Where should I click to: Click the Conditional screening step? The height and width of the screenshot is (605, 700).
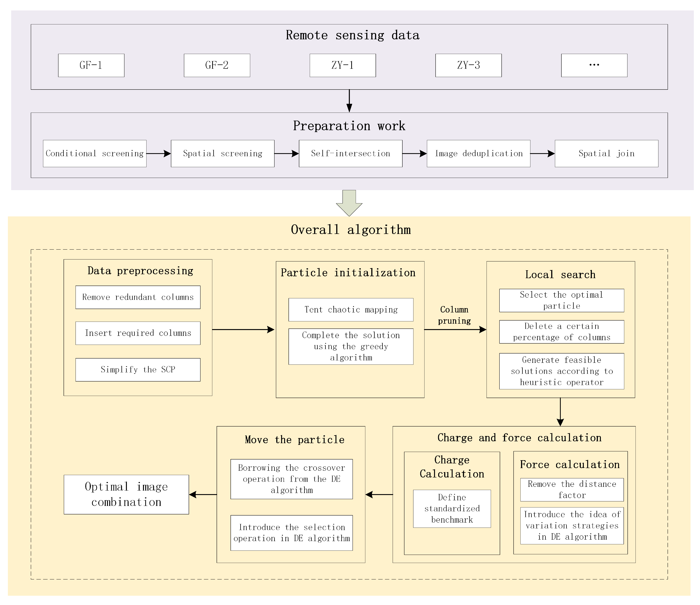[95, 154]
